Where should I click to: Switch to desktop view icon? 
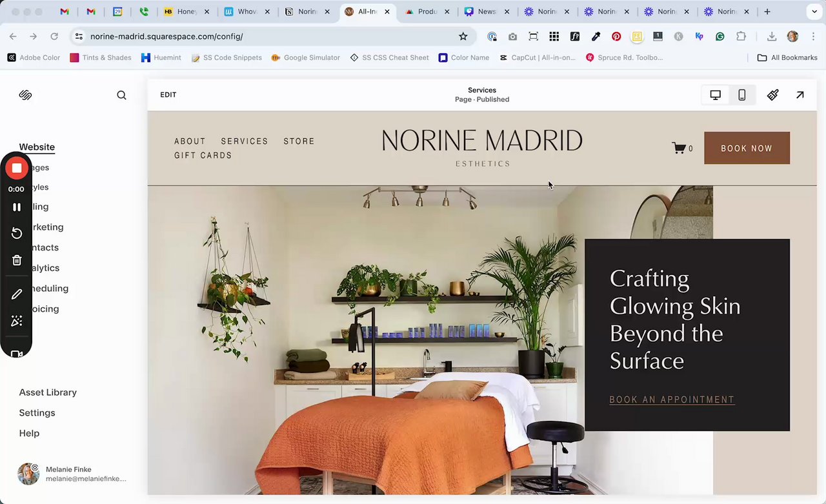point(715,95)
